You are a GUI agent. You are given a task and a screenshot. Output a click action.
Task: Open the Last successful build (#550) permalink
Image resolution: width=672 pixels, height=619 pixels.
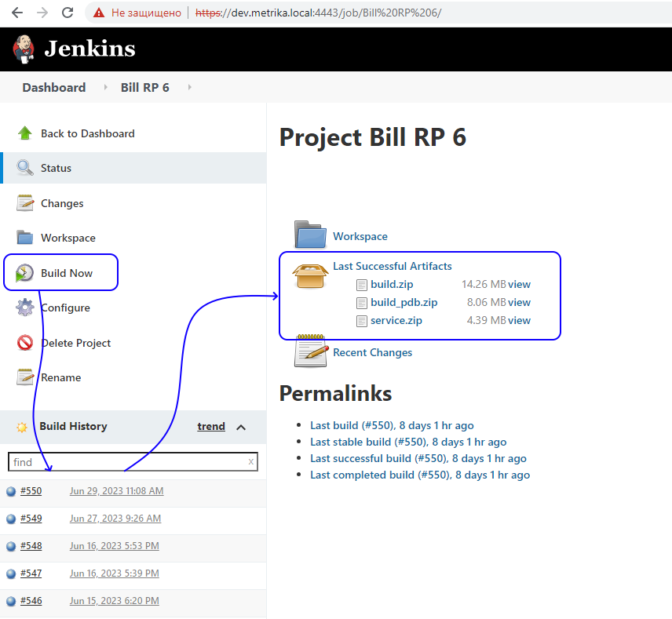tap(418, 458)
